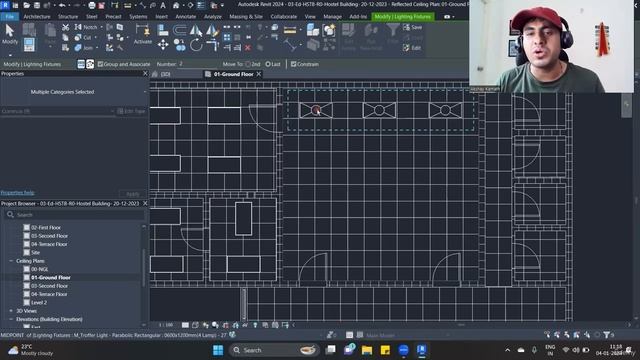Screen dimensions: 640x360
Task: Collapse the Ceiling Plans tree node
Action: [x=11, y=261]
